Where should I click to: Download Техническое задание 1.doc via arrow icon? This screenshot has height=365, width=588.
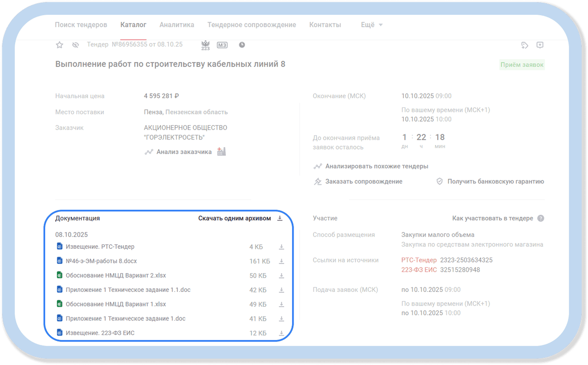tap(282, 318)
